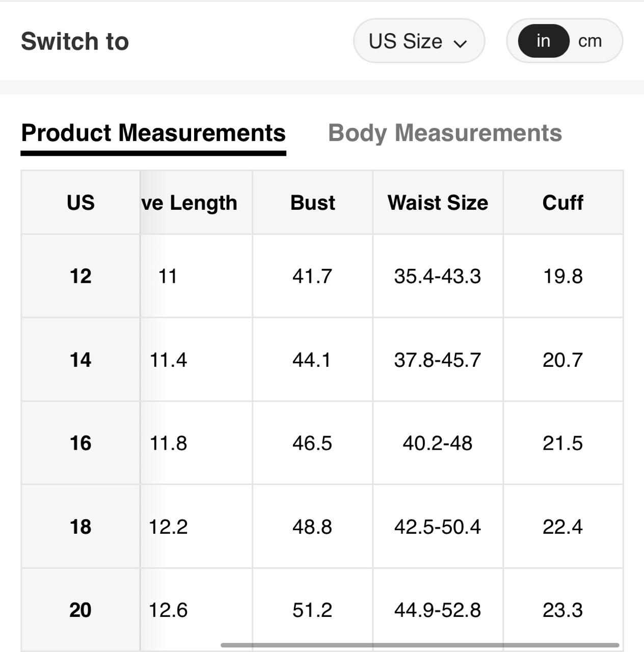The width and height of the screenshot is (644, 652).
Task: Select the size 20 row label
Action: pyautogui.click(x=81, y=610)
